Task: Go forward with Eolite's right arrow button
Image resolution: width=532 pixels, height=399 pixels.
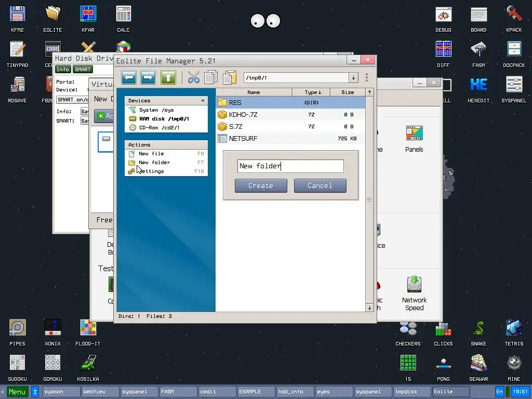Action: pos(148,78)
